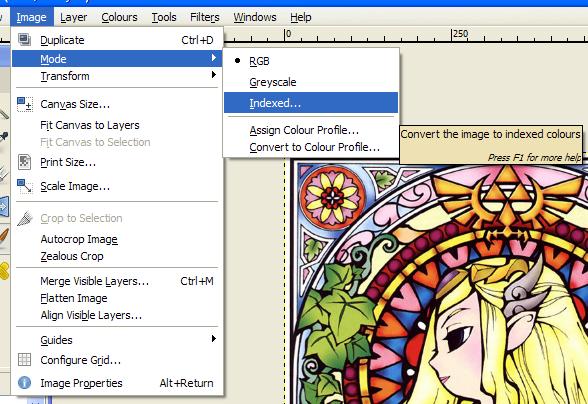
Task: Click the Scale Image icon
Action: pos(25,186)
